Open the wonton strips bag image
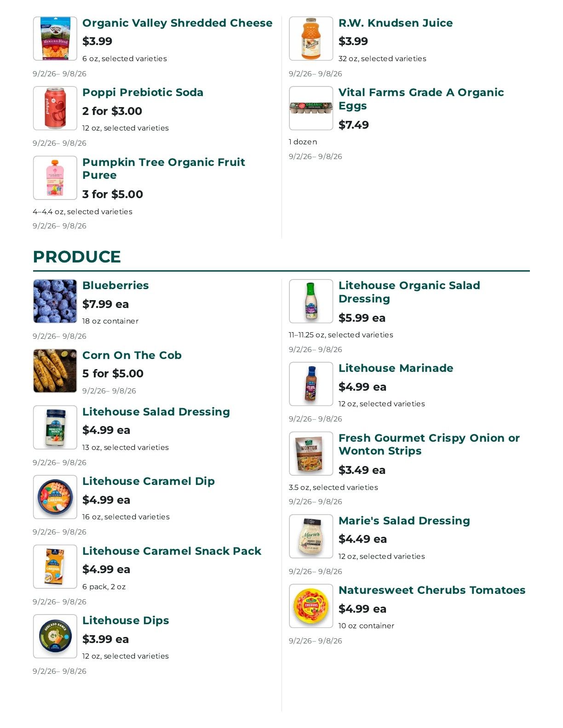 (311, 454)
